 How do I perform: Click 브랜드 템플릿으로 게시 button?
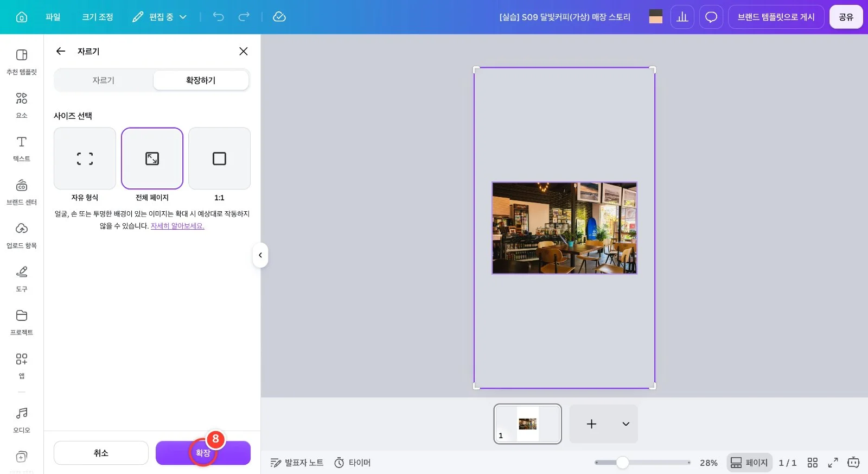(776, 17)
